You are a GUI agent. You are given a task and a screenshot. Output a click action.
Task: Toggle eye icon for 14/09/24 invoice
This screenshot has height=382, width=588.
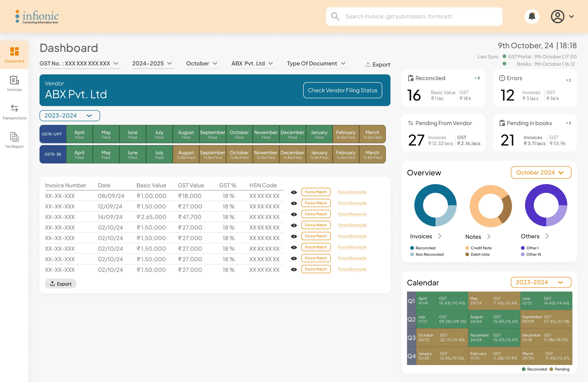[x=294, y=214]
